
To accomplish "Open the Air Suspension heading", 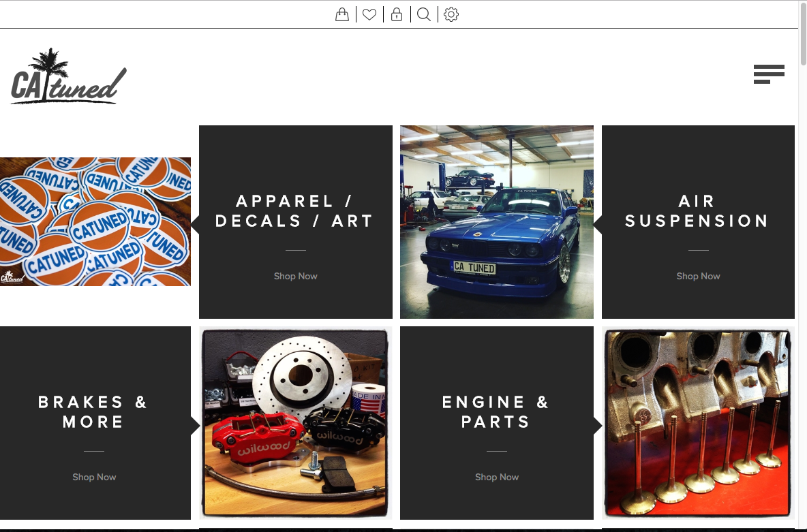I will 697,211.
